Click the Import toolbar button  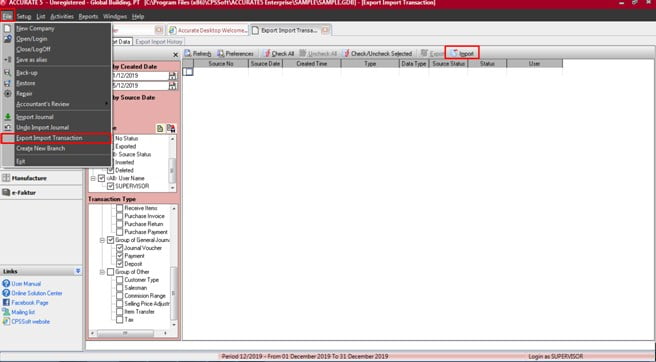pos(462,53)
